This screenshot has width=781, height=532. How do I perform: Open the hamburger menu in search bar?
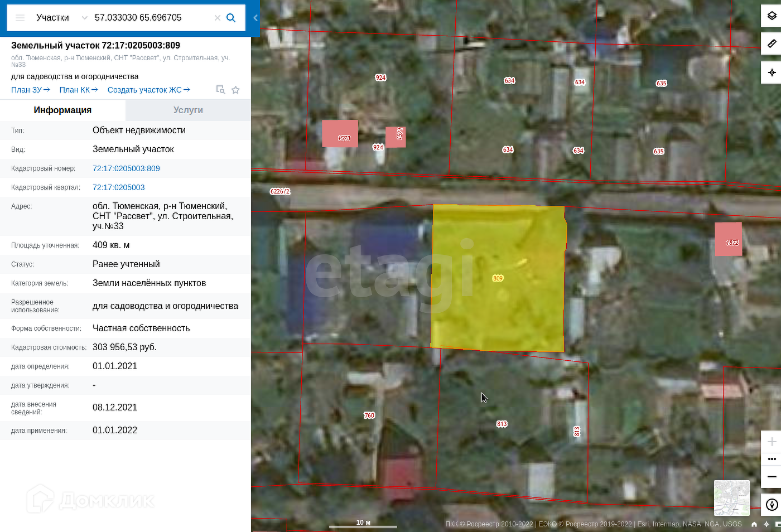pyautogui.click(x=20, y=18)
